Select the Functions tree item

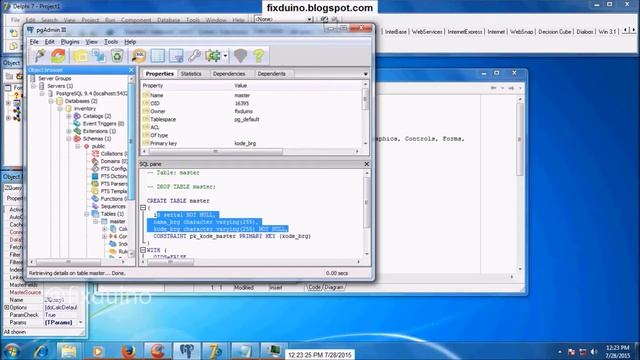(x=114, y=199)
